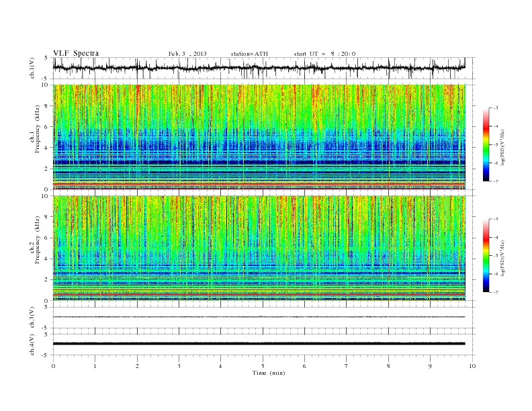Click the "6" kHz tick on ch.2 spectrogram
Screen dimensions: 532x411
[47, 238]
